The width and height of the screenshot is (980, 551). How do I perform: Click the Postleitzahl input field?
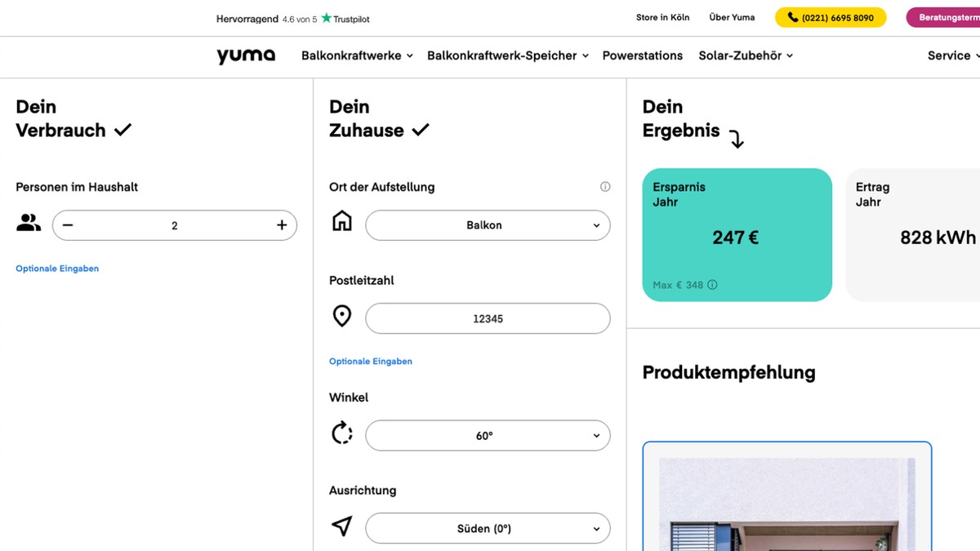point(487,318)
